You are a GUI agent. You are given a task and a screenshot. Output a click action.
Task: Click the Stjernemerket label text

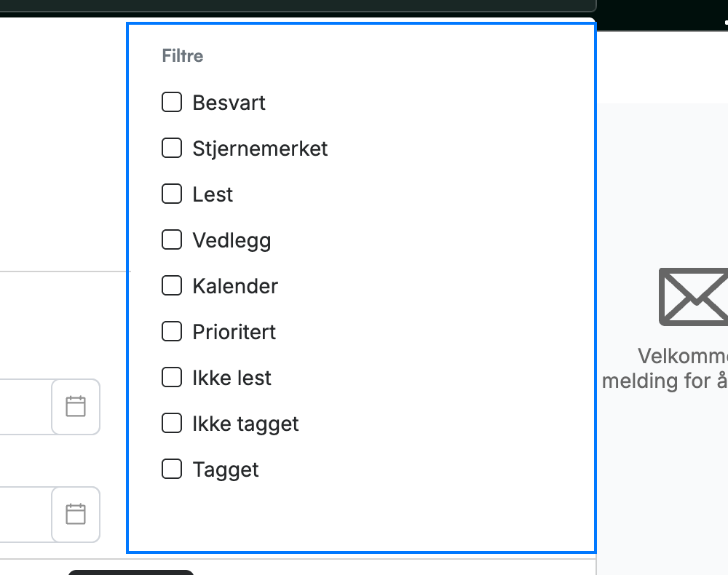point(260,149)
